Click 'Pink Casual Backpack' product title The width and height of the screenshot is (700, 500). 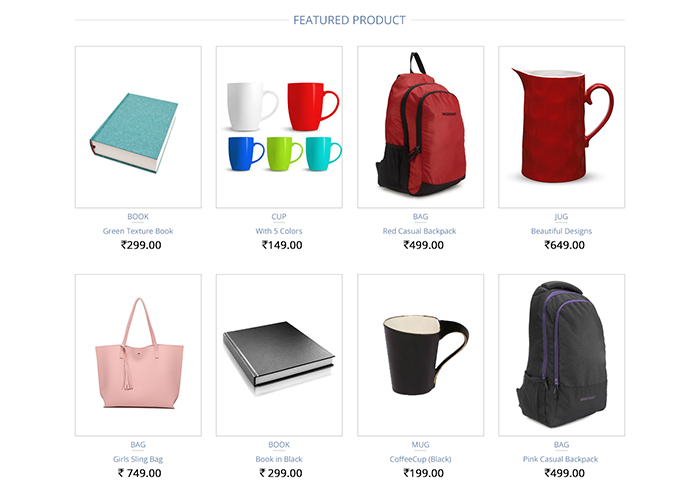click(560, 459)
